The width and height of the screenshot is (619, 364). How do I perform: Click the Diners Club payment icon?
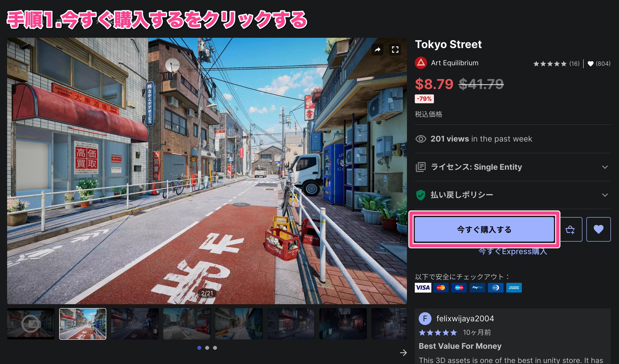tap(496, 288)
